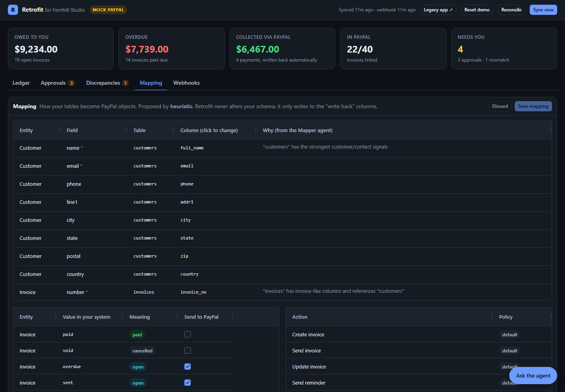Change the invoice_no column mapping

click(193, 292)
